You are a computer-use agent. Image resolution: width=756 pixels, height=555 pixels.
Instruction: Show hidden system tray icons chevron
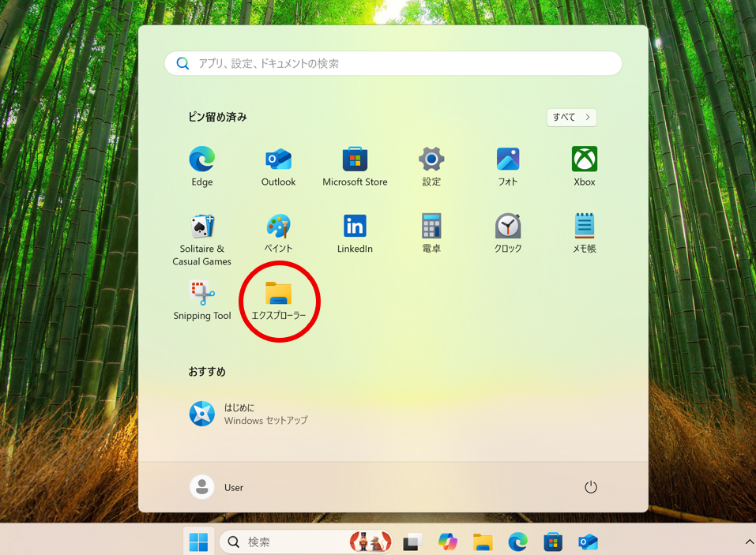(748, 542)
